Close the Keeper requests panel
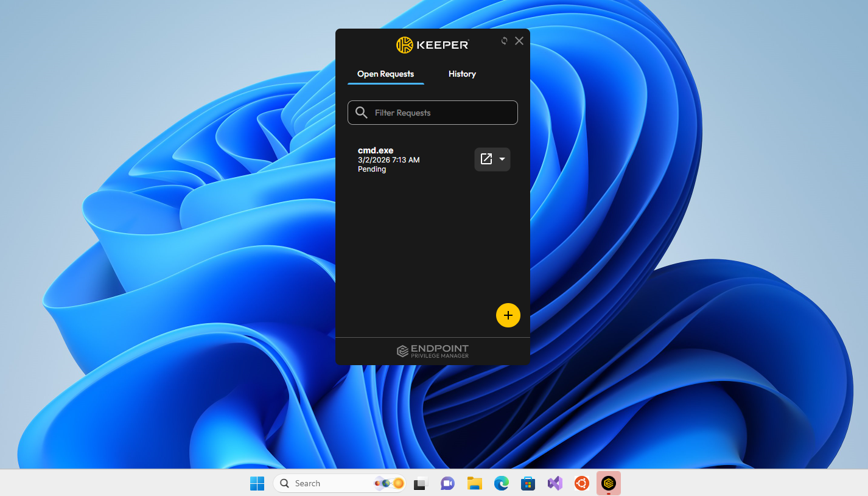This screenshot has height=496, width=868. [519, 41]
